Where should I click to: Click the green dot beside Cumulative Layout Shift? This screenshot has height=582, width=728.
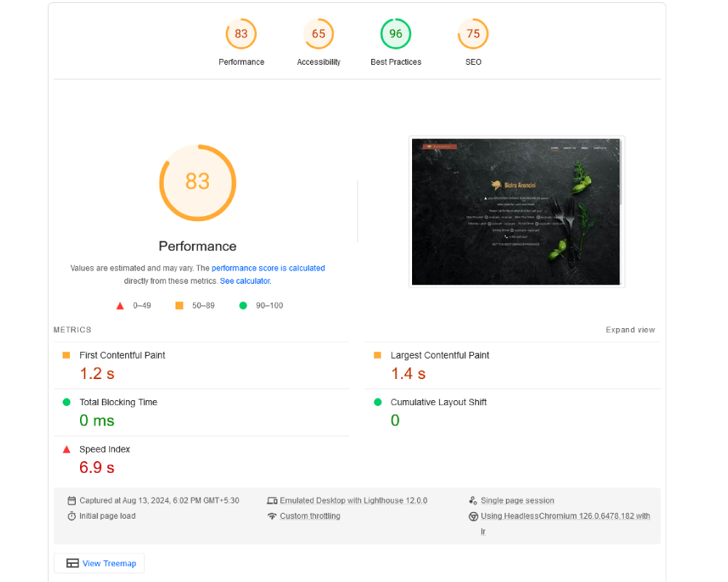pyautogui.click(x=376, y=402)
